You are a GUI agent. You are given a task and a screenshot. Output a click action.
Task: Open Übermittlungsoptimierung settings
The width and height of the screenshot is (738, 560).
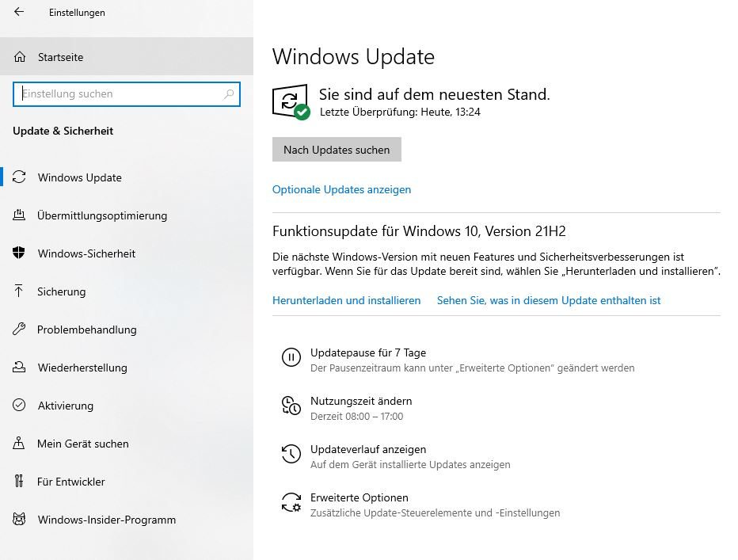[127, 215]
